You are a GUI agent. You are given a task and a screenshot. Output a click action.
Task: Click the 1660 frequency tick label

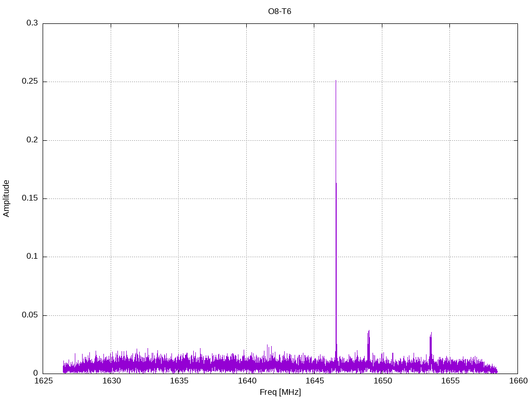tap(518, 381)
